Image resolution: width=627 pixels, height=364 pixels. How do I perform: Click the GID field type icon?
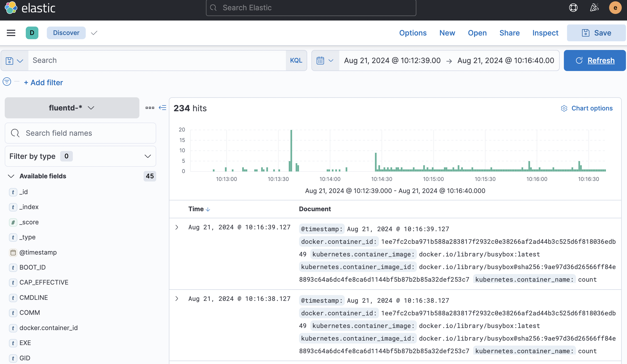13,358
